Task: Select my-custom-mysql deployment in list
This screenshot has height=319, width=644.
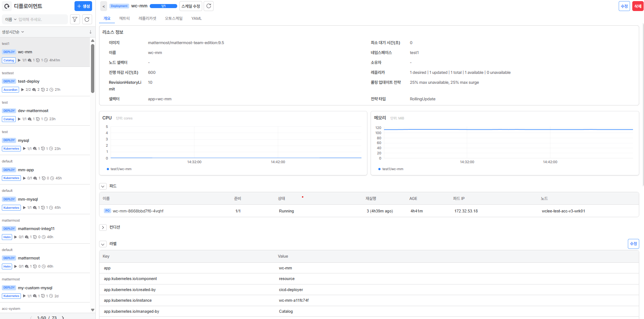Action: click(x=45, y=288)
